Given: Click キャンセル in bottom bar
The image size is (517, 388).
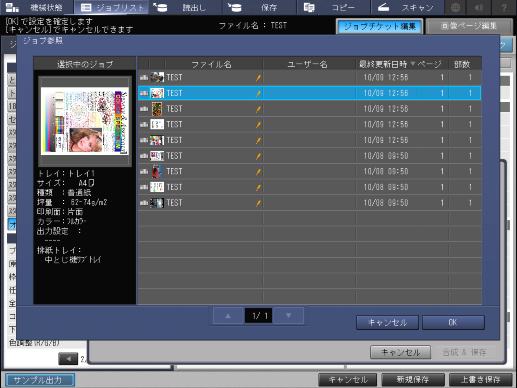Looking at the screenshot, I should tap(348, 379).
